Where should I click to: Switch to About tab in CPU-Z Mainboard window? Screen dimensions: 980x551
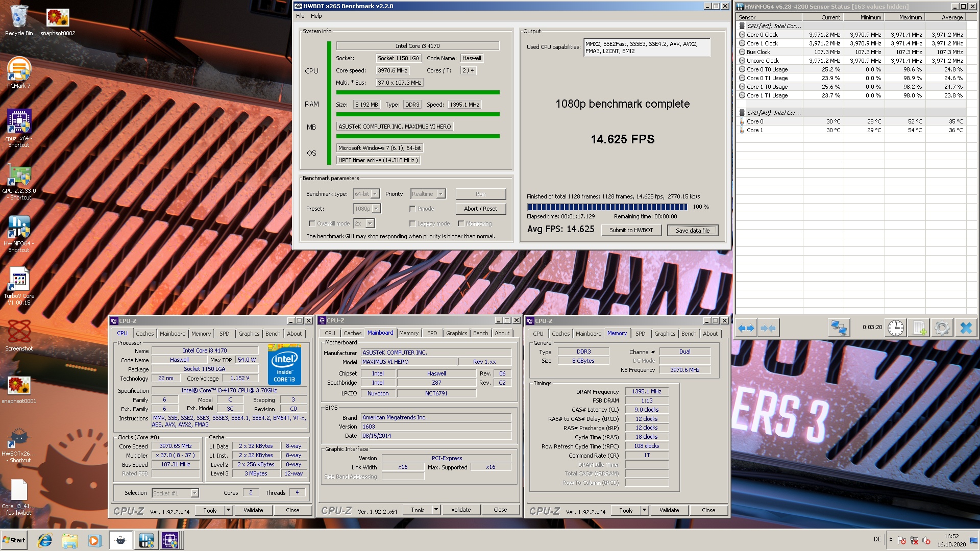point(502,333)
